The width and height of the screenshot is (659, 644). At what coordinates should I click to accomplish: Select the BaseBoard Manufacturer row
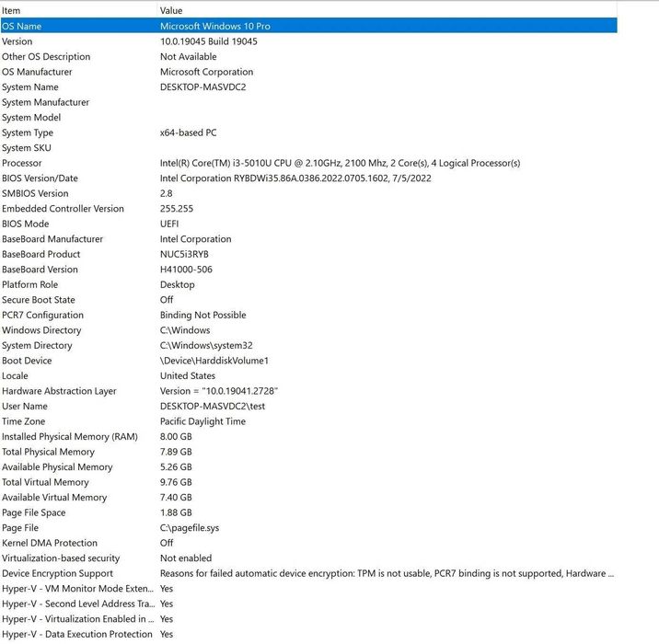click(x=309, y=238)
